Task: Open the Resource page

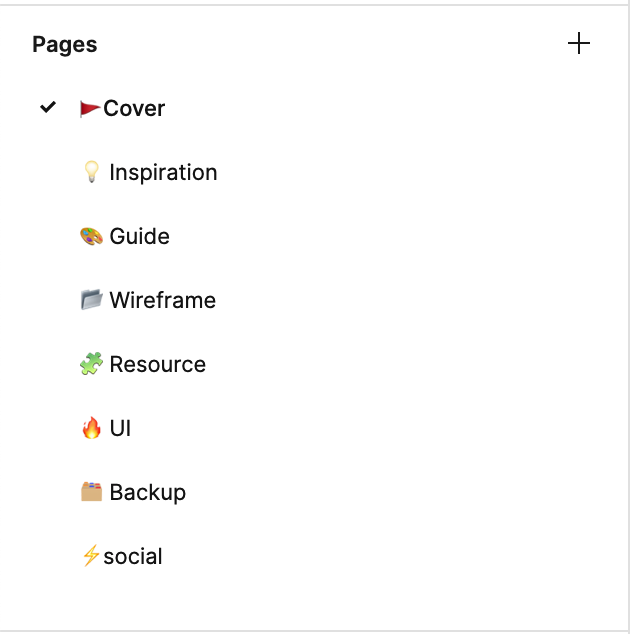Action: [158, 364]
